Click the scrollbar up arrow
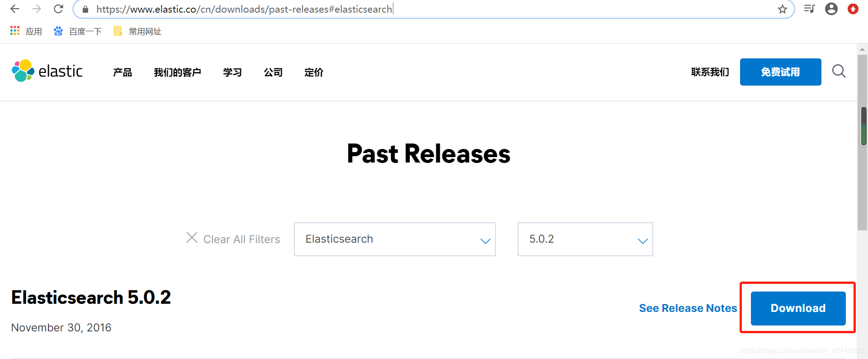The image size is (868, 359). coord(863,49)
